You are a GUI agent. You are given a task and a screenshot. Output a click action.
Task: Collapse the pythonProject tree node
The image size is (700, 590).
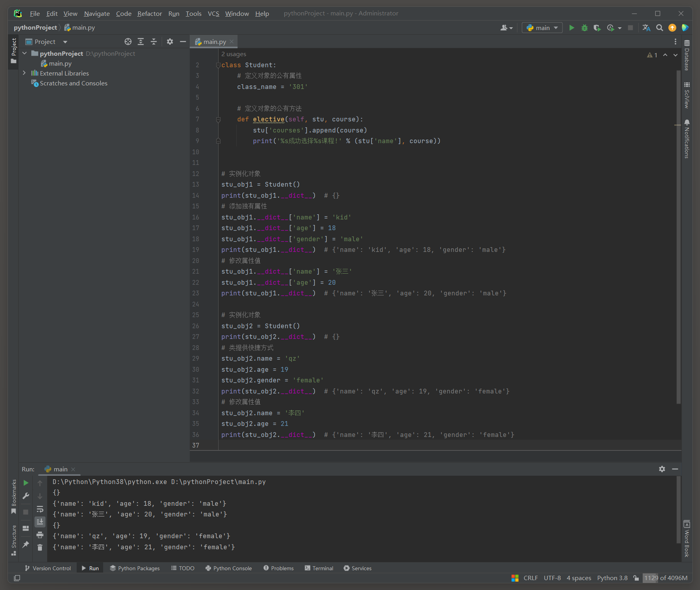pyautogui.click(x=25, y=53)
